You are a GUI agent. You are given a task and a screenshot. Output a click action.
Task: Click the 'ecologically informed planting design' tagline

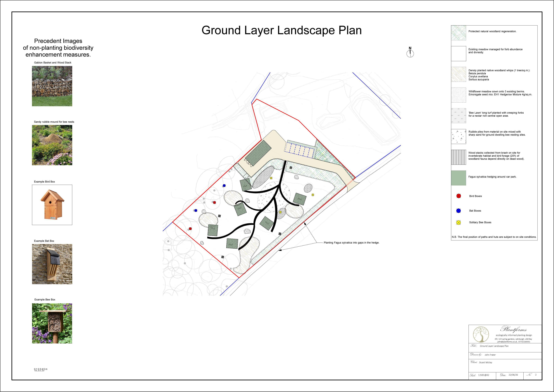[514, 335]
